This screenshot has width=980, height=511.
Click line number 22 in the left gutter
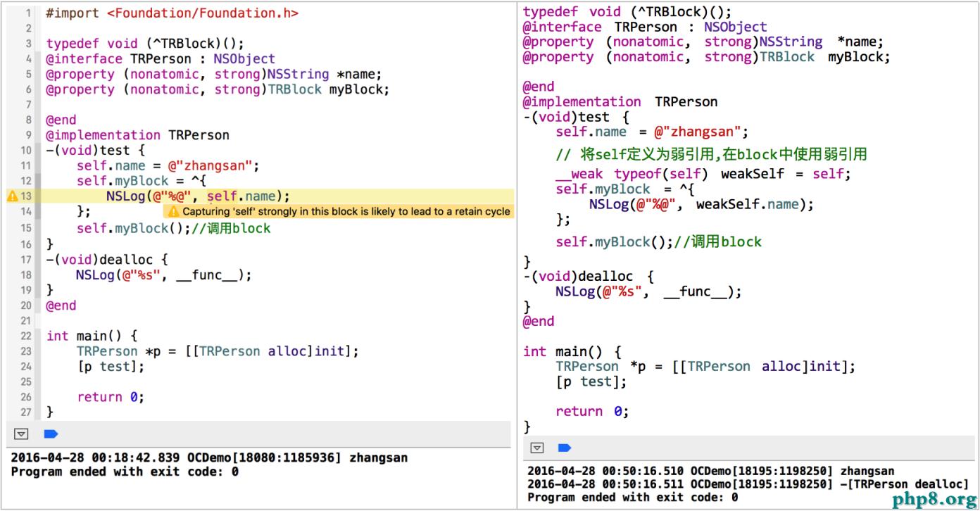pyautogui.click(x=25, y=336)
